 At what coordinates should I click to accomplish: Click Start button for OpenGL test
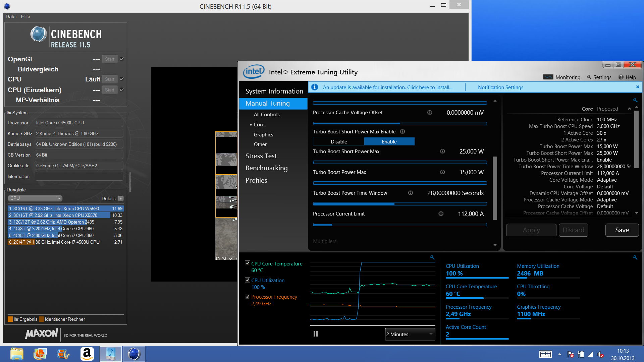[x=110, y=59]
